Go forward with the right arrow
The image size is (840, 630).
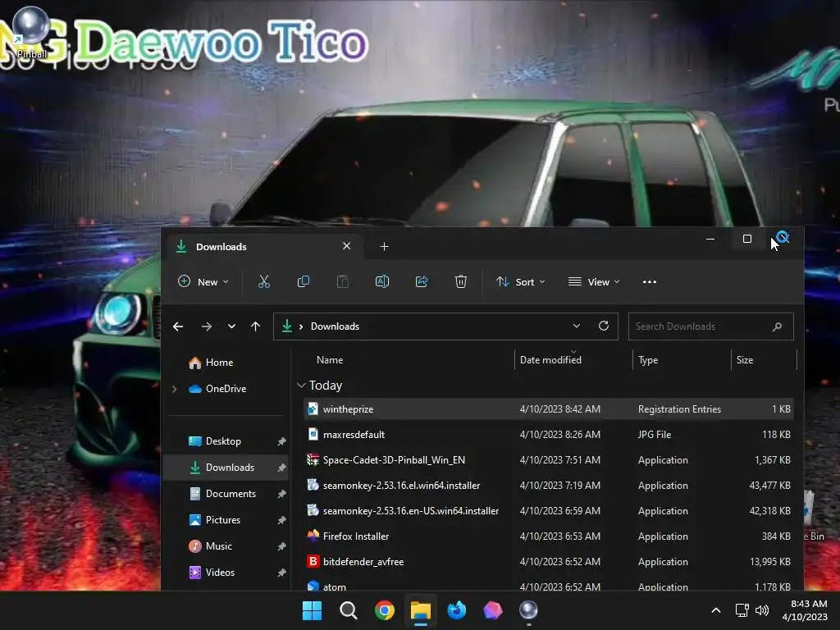point(206,326)
